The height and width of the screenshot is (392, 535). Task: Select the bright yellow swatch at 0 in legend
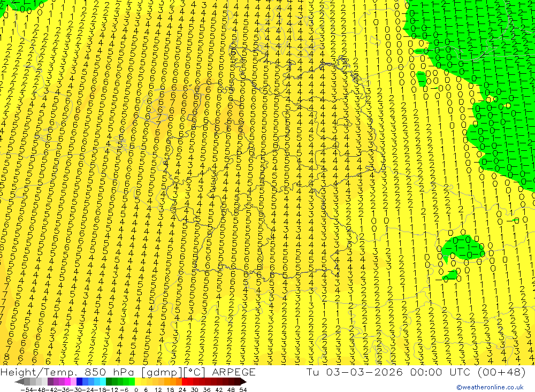tap(138, 381)
